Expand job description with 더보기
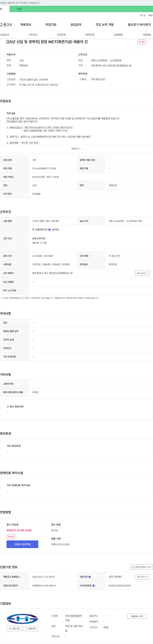The width and height of the screenshot is (153, 644). (76, 149)
